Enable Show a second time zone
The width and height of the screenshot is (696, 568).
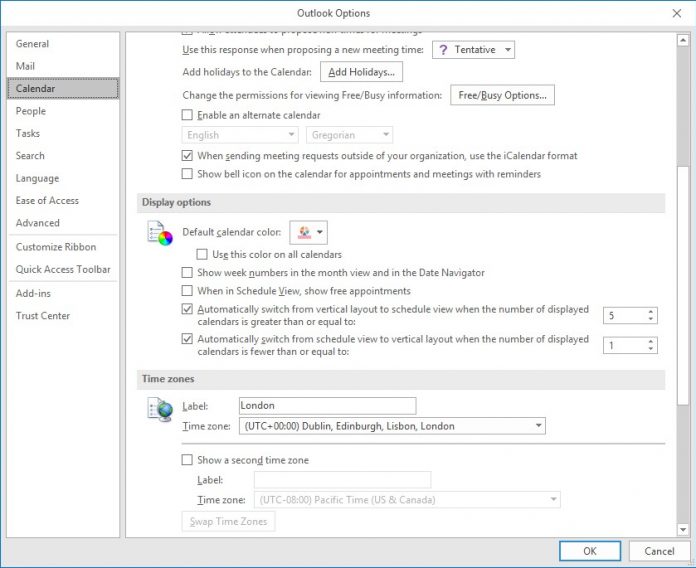tap(187, 460)
